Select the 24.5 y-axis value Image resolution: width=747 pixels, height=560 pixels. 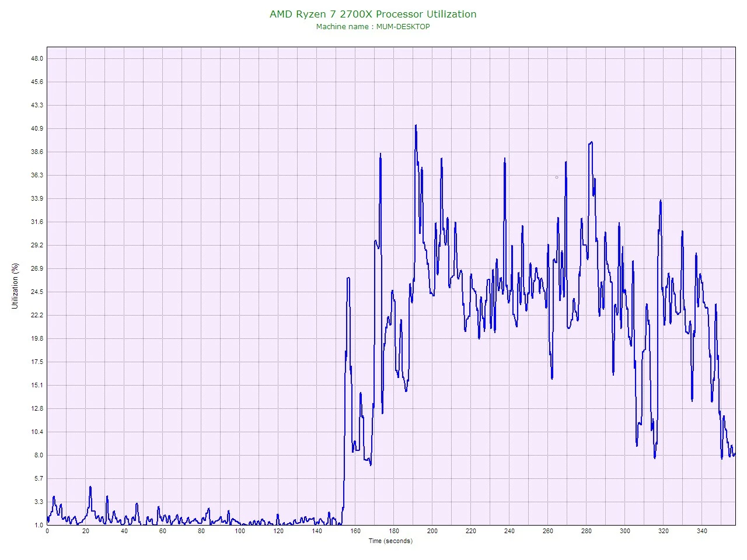[37, 292]
